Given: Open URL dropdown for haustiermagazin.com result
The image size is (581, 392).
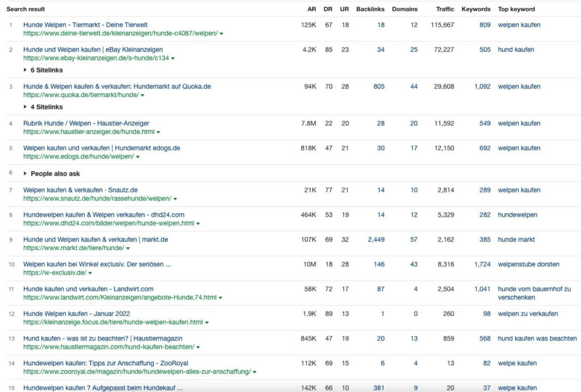Looking at the screenshot, I should coord(198,347).
